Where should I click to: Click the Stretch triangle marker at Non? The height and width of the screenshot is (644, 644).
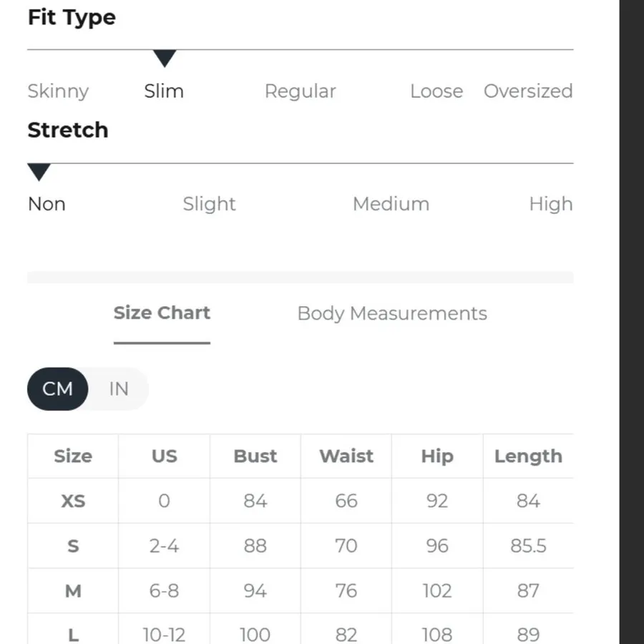pyautogui.click(x=39, y=172)
